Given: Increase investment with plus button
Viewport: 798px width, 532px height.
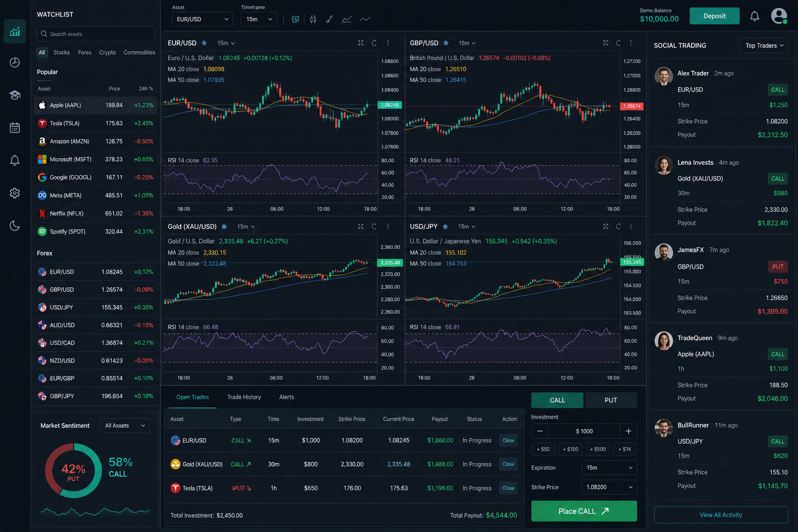Looking at the screenshot, I should pyautogui.click(x=628, y=431).
